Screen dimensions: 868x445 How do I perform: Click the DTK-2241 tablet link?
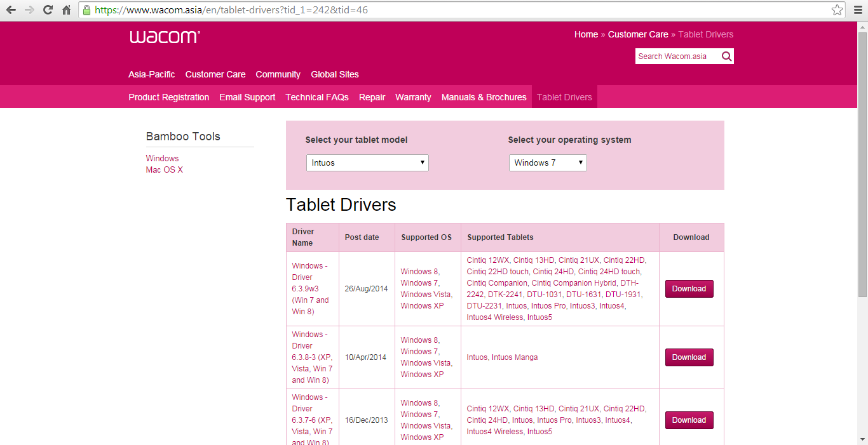(x=505, y=295)
